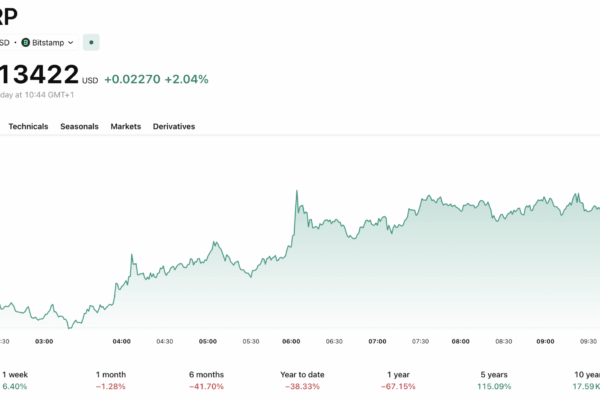Click the price spike peak near 06:00
The image size is (600, 400).
[x=297, y=191]
